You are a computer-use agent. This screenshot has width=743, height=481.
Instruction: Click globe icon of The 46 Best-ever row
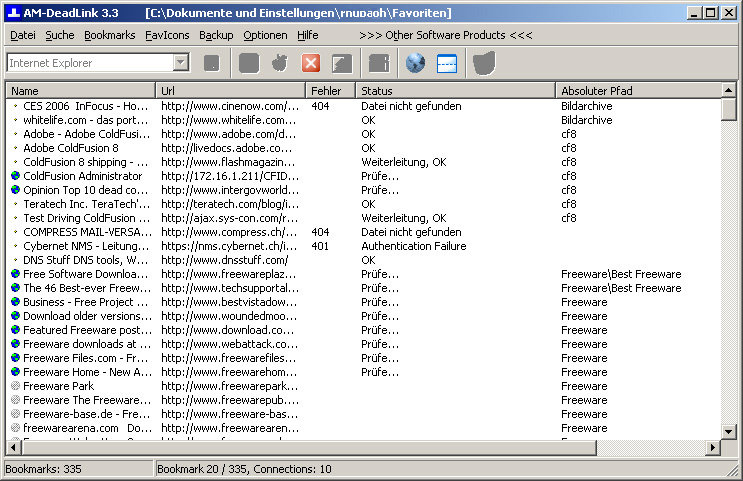pyautogui.click(x=15, y=288)
